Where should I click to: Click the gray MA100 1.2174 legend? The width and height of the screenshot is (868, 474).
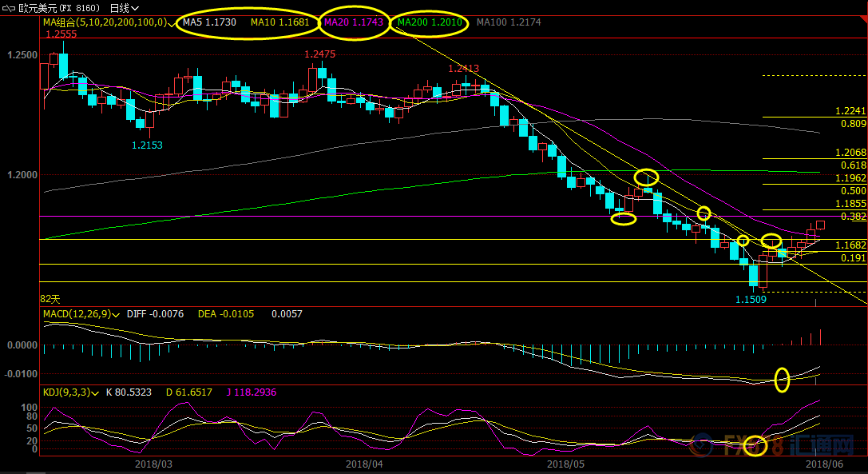click(x=509, y=23)
